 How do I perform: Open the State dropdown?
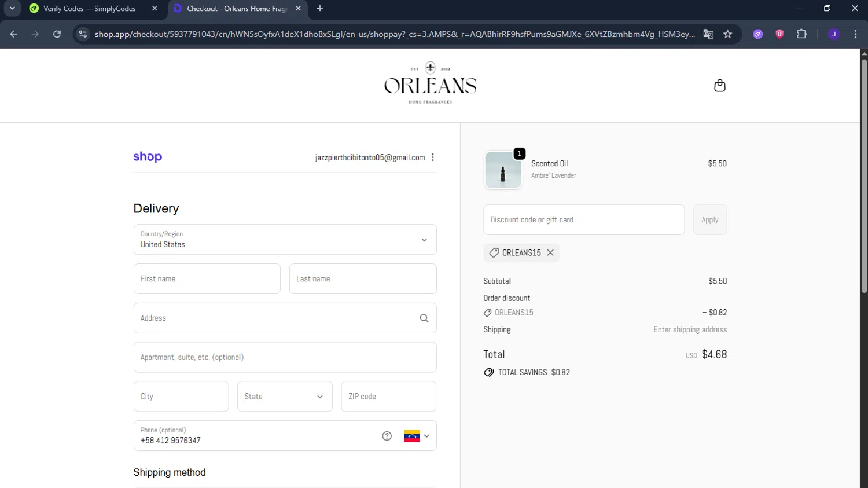tap(285, 397)
